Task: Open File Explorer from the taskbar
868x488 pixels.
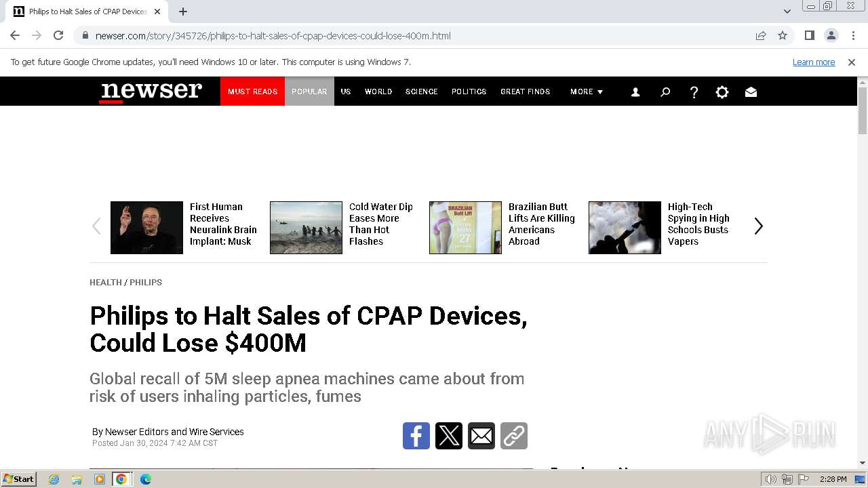Action: 77,479
